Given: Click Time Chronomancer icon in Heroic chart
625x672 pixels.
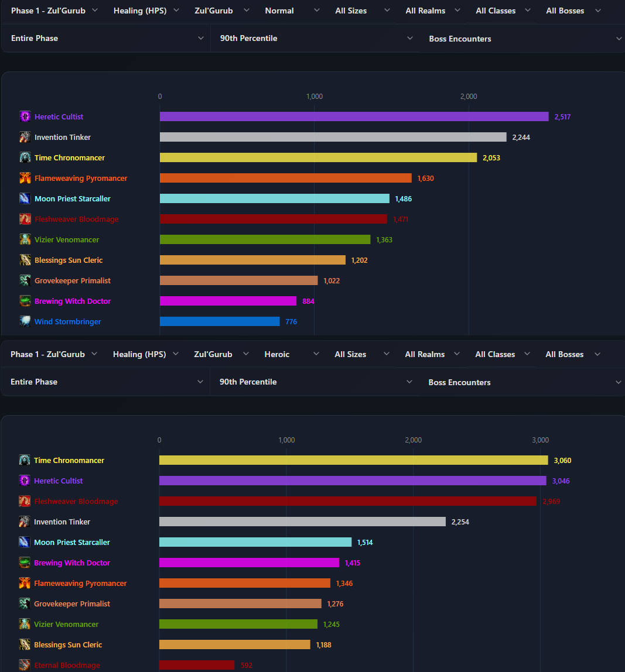Looking at the screenshot, I should click(x=25, y=460).
